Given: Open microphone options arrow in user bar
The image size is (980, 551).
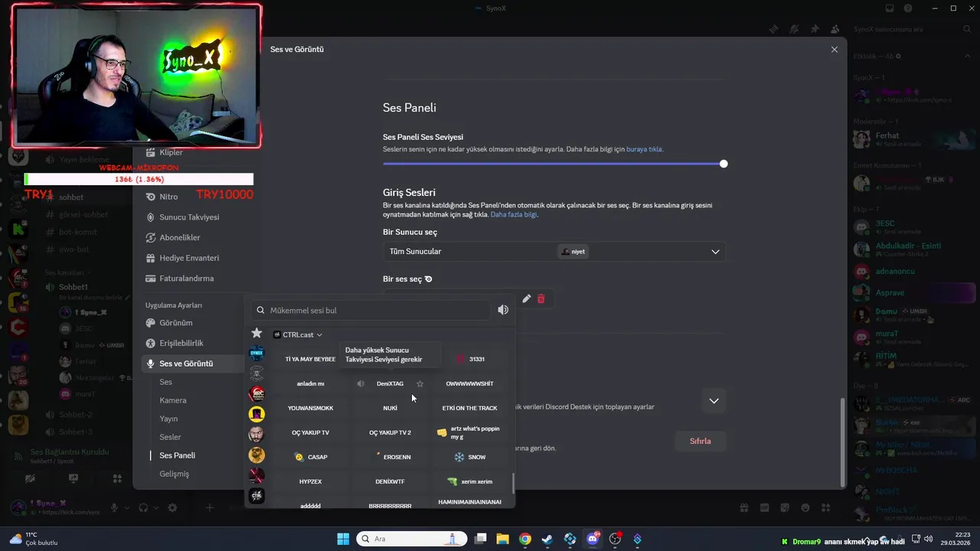Looking at the screenshot, I should [x=126, y=507].
